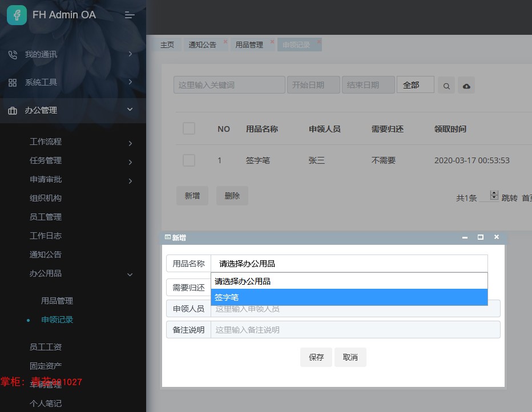
Task: Click the grid icon beside 系统工具
Action: [x=13, y=82]
